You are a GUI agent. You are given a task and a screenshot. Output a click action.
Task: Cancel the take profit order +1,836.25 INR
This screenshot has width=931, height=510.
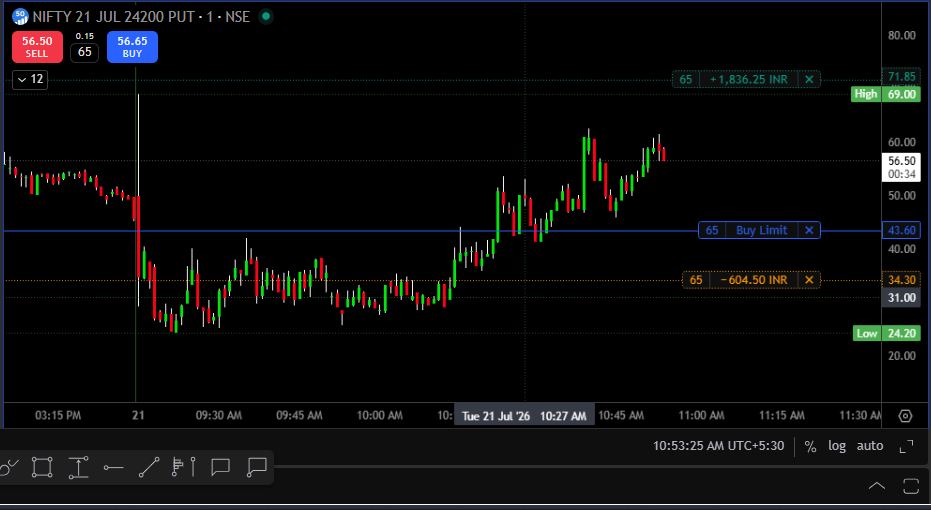point(809,79)
